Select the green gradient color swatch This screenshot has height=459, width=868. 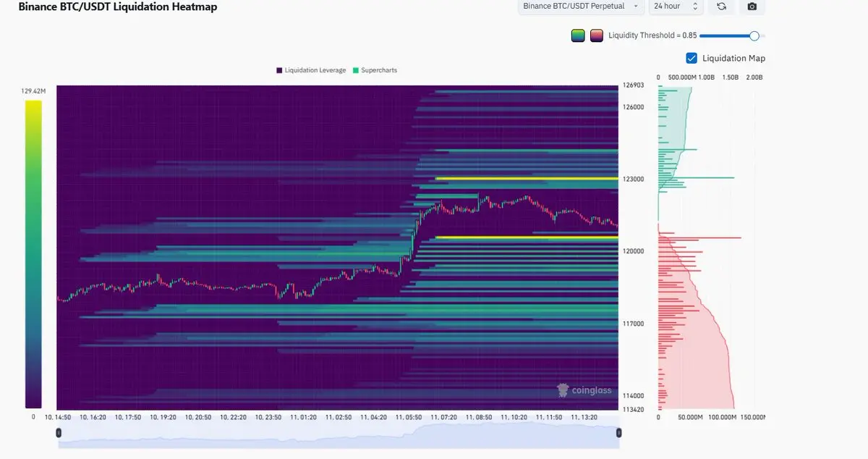[x=578, y=35]
